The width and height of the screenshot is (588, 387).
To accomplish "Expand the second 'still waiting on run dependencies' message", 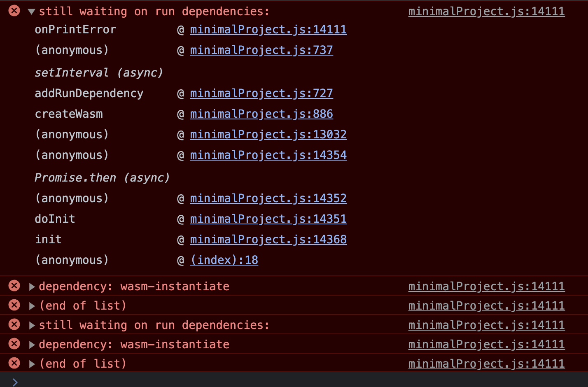I will coord(32,325).
